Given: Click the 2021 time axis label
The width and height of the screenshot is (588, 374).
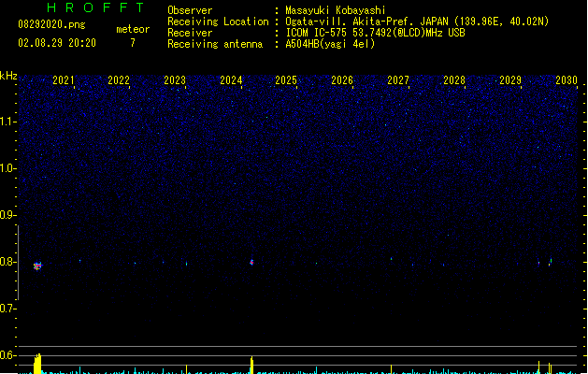Looking at the screenshot, I should tap(63, 80).
